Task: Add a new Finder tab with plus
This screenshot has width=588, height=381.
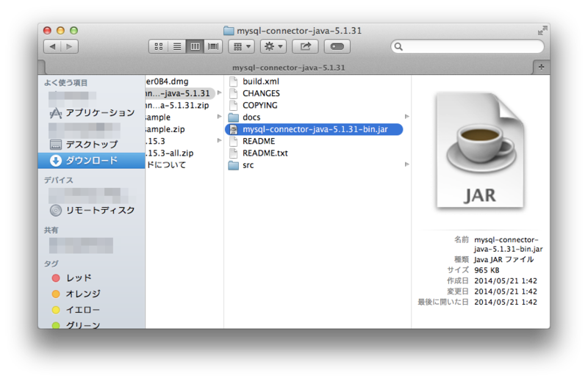Action: tap(541, 67)
